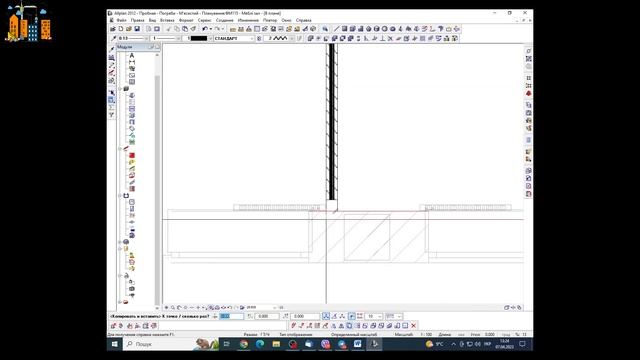Click the Save floppy disk icon
This screenshot has width=640, height=360.
[137, 29]
